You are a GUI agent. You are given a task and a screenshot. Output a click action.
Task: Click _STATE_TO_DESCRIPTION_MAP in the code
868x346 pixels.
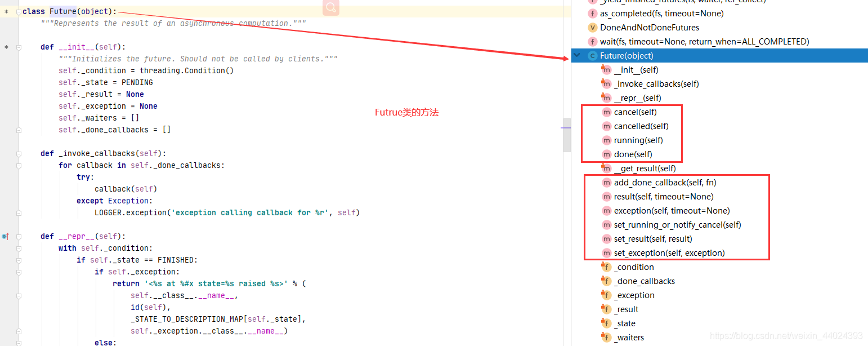coord(187,319)
